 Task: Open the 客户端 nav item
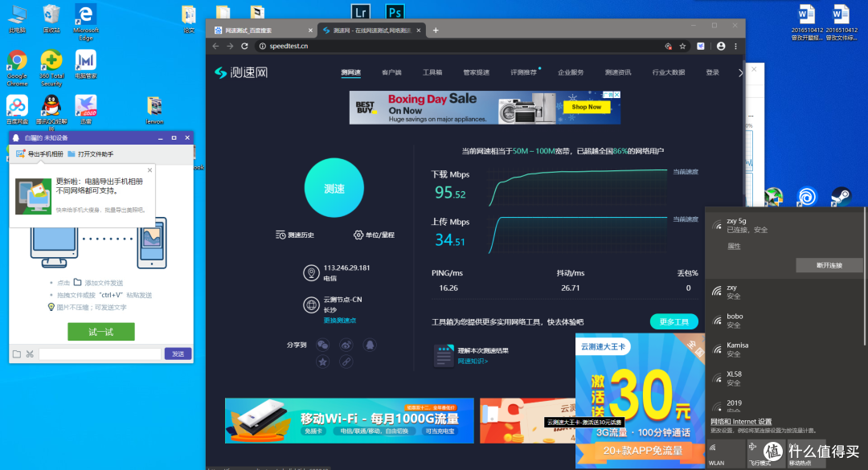pyautogui.click(x=391, y=72)
